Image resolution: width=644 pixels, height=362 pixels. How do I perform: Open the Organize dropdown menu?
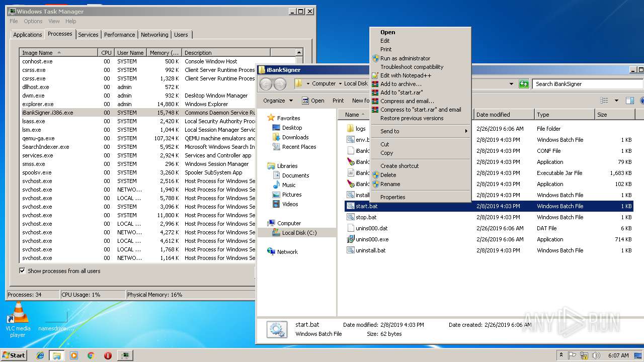point(278,101)
